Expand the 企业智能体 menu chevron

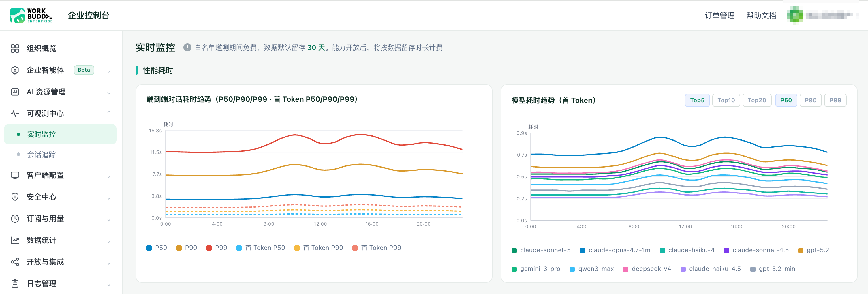click(109, 71)
